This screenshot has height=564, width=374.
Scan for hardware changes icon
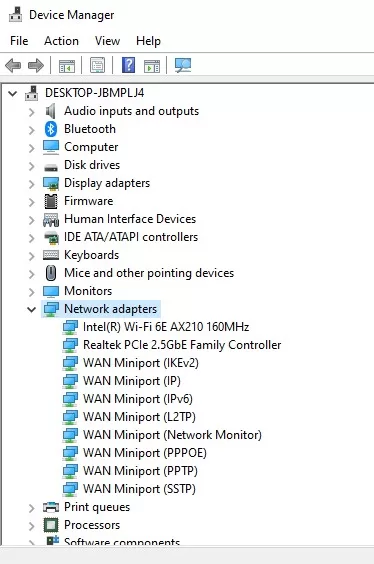183,65
